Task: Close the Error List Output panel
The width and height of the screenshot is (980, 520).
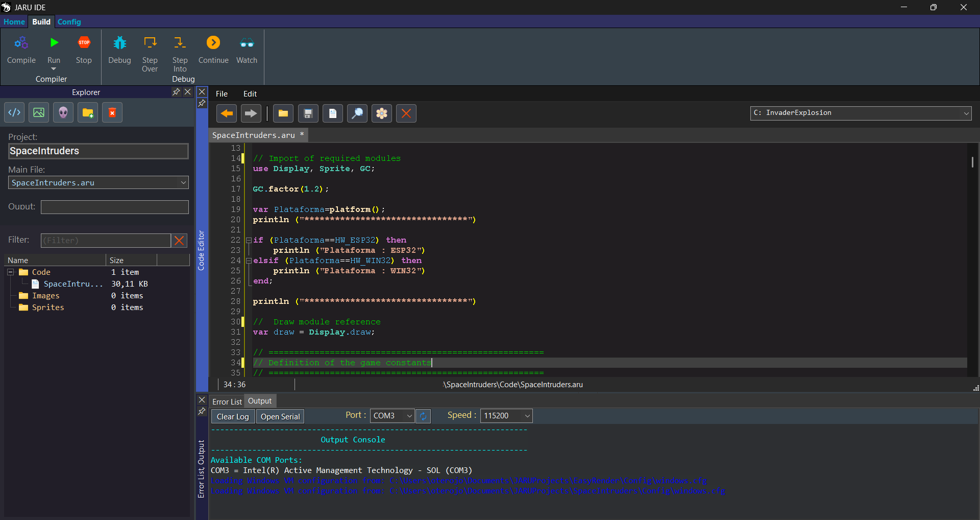Action: point(202,400)
